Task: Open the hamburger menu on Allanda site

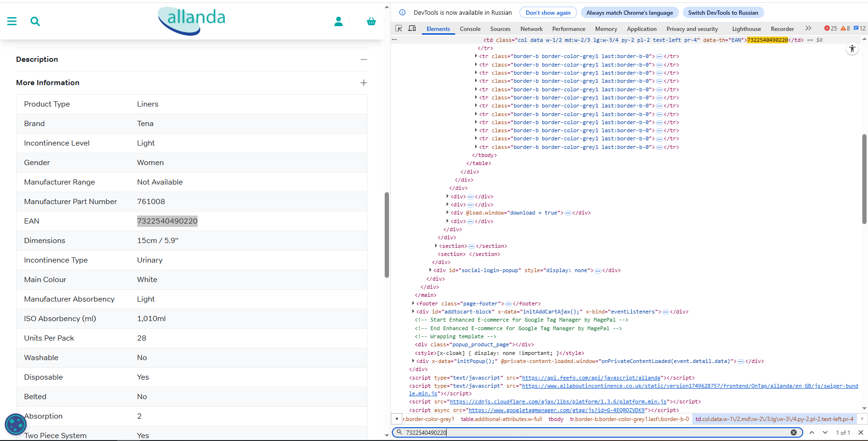Action: 12,21
